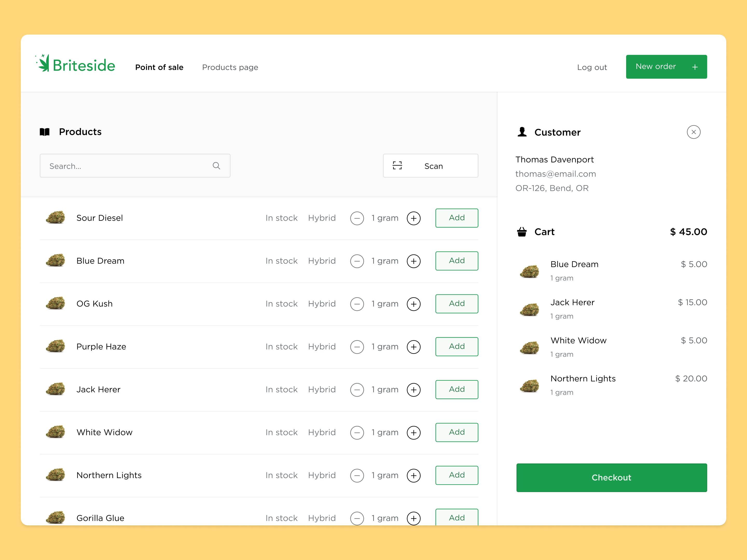Add White Widow to cart
Image resolution: width=747 pixels, height=560 pixels.
457,432
